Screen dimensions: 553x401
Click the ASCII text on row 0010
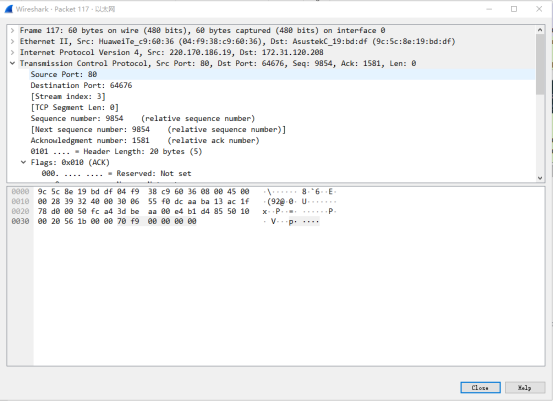[x=300, y=201]
